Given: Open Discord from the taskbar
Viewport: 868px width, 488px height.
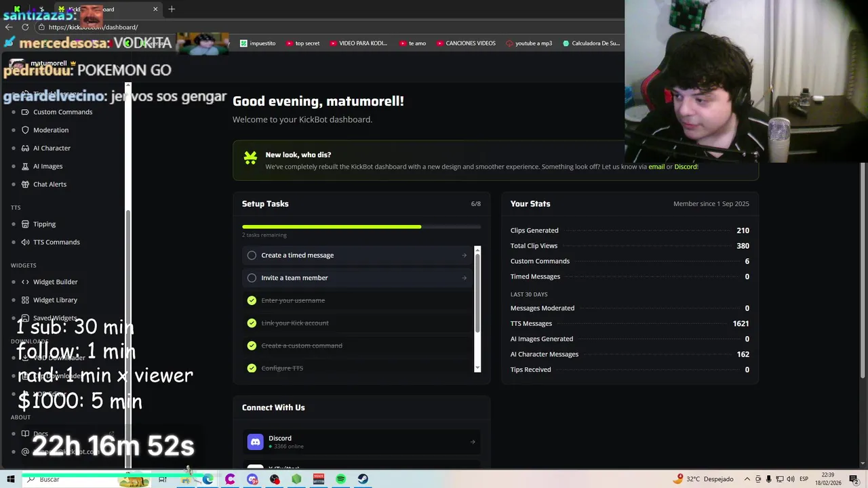Looking at the screenshot, I should [252, 479].
